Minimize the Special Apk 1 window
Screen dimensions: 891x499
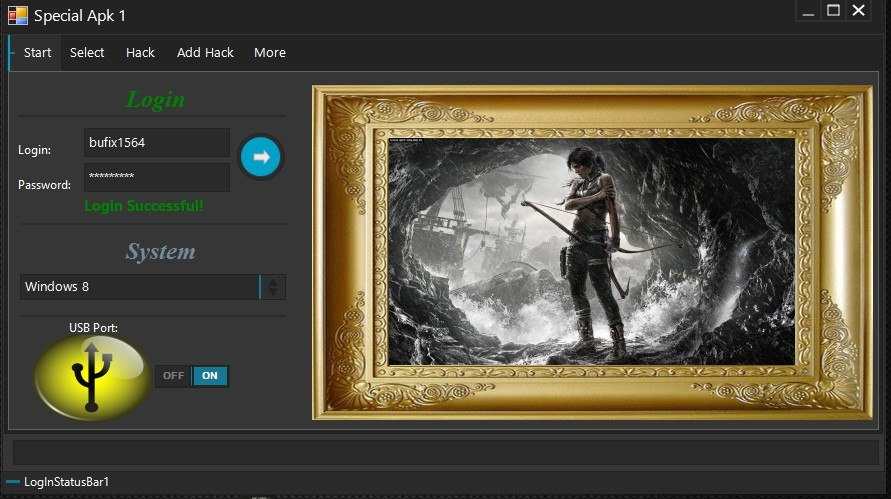click(808, 11)
